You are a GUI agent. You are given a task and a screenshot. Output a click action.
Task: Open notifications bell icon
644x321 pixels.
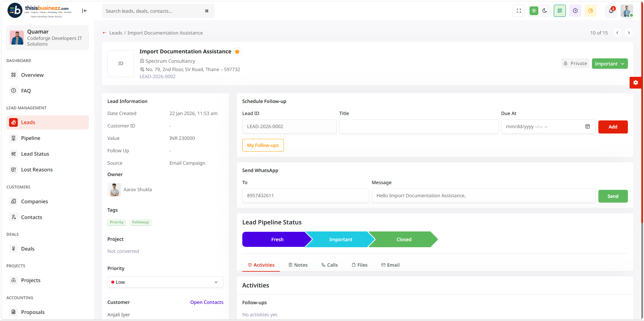click(x=611, y=11)
